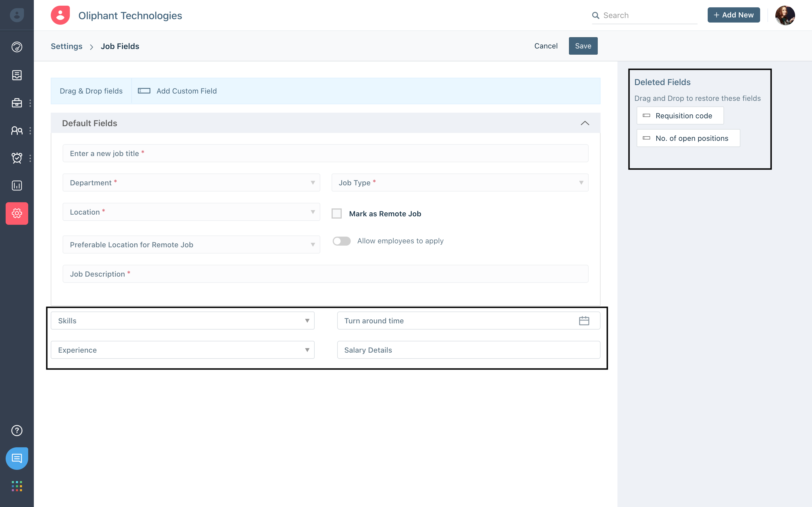Open the three-dot menu beside the briefcase icon

pos(31,103)
